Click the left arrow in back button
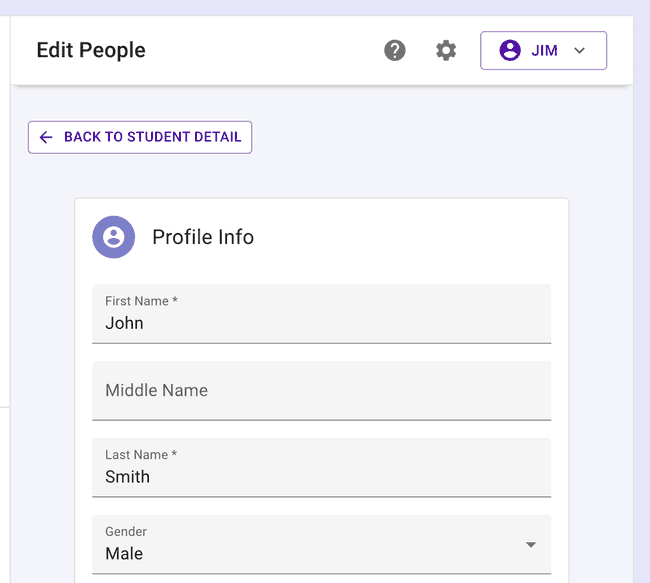 click(46, 137)
